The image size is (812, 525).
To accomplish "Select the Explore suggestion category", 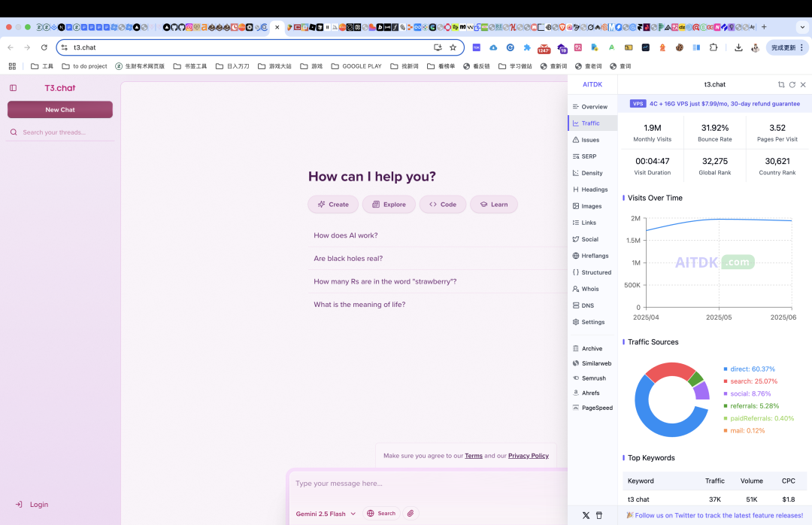I will coord(389,204).
